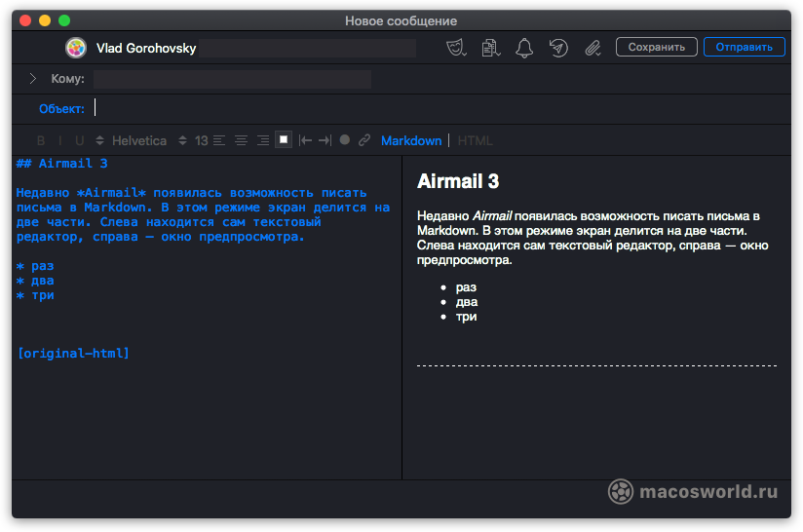Viewport: 803px width, 532px height.
Task: Increase indent with indent icon
Action: coord(325,140)
